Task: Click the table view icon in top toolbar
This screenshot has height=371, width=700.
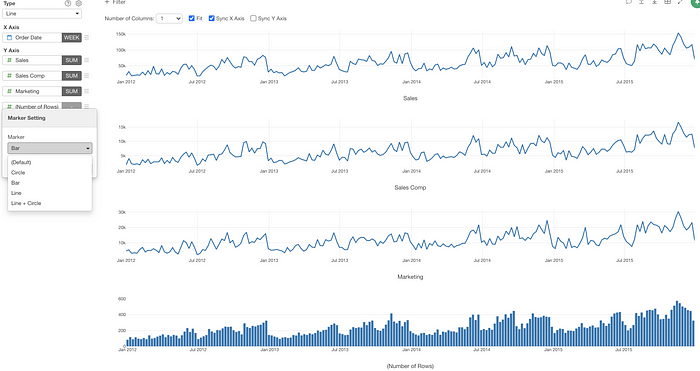Action: [667, 2]
